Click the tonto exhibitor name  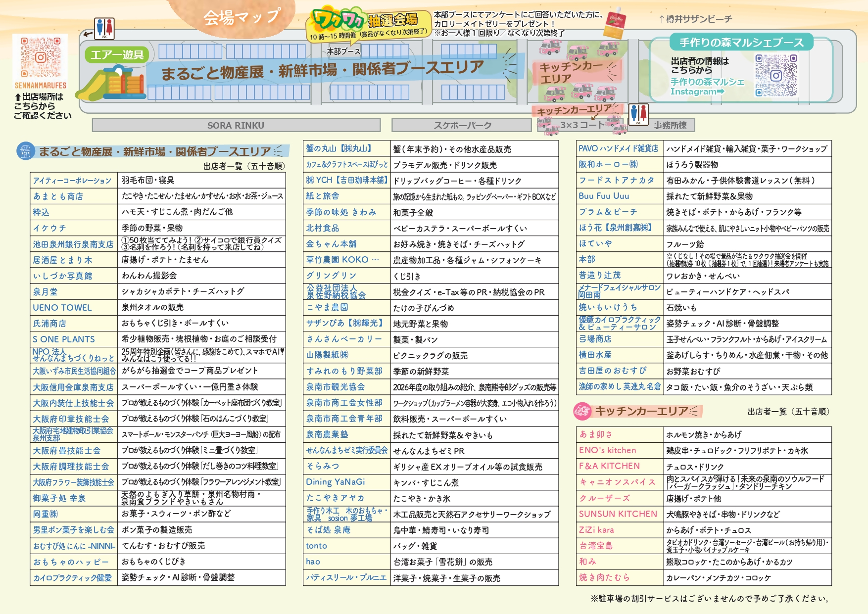click(x=316, y=546)
